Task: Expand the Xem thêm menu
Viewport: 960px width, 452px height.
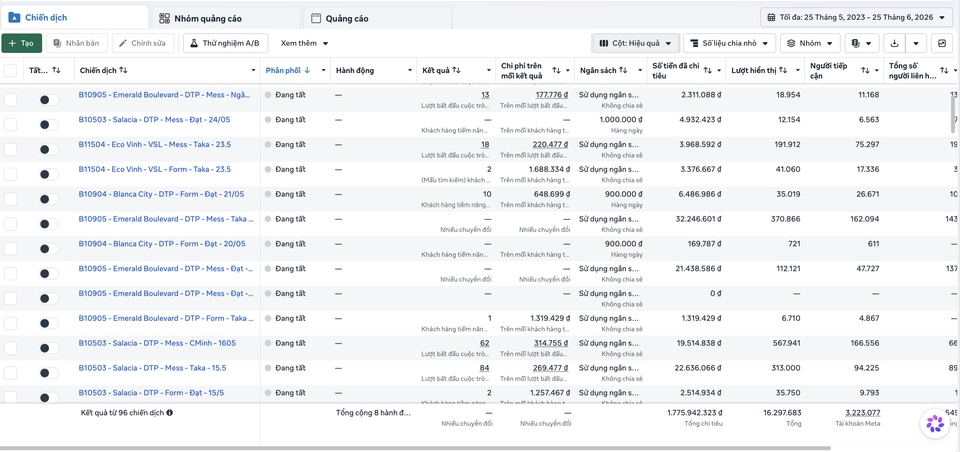Action: (304, 43)
